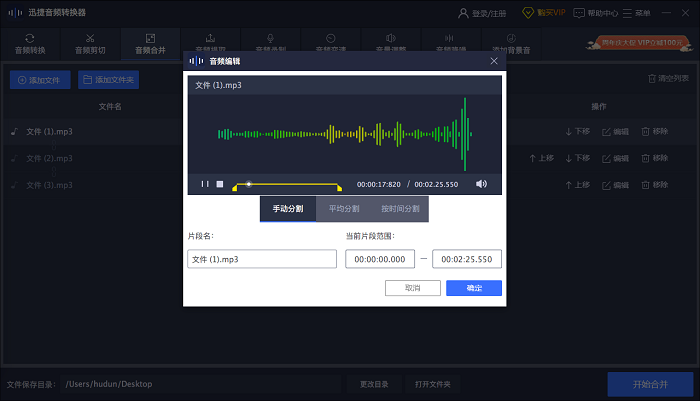700x401 pixels.
Task: Click the 打开文件夹 button
Action: tap(433, 384)
